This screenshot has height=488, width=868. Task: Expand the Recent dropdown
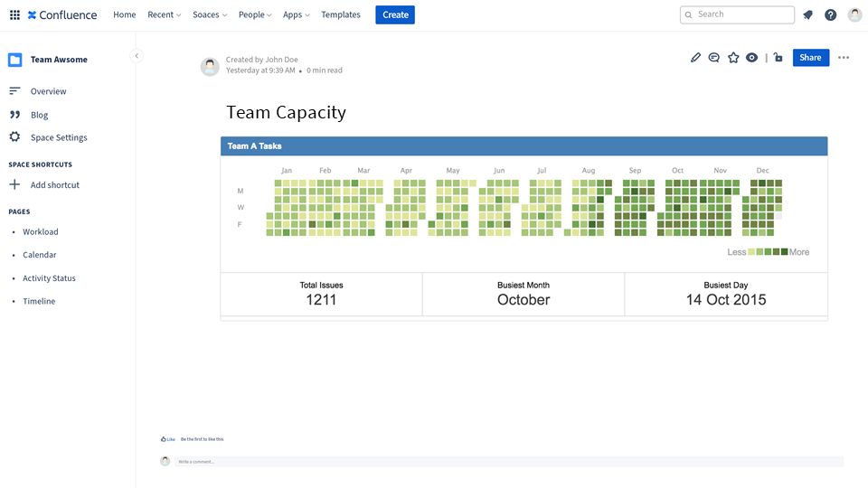click(165, 15)
